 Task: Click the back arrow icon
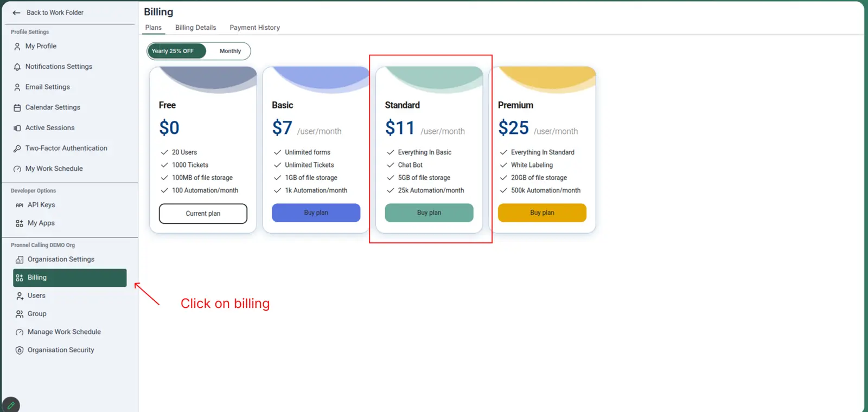click(16, 12)
